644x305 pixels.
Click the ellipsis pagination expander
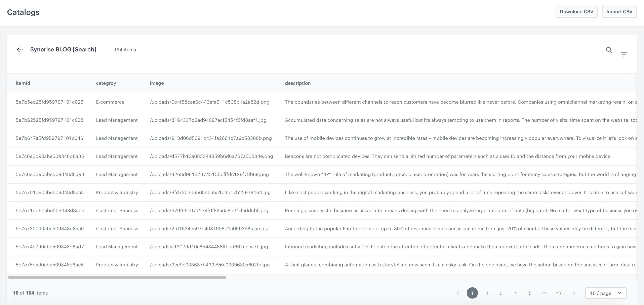coord(544,293)
